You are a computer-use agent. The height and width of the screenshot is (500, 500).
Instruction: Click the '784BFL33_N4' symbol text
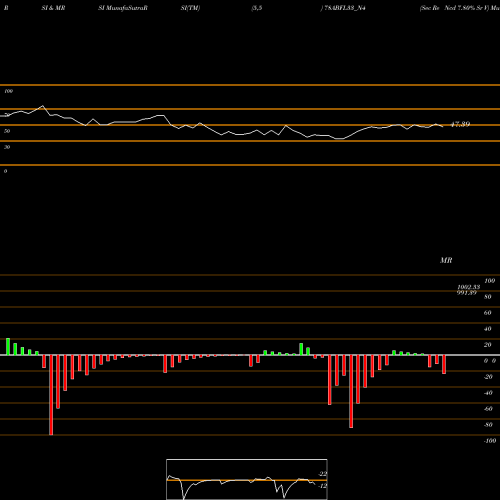[345, 8]
